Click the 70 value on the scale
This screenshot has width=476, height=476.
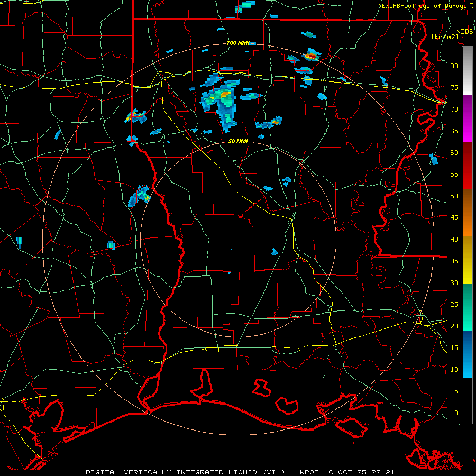pyautogui.click(x=454, y=109)
